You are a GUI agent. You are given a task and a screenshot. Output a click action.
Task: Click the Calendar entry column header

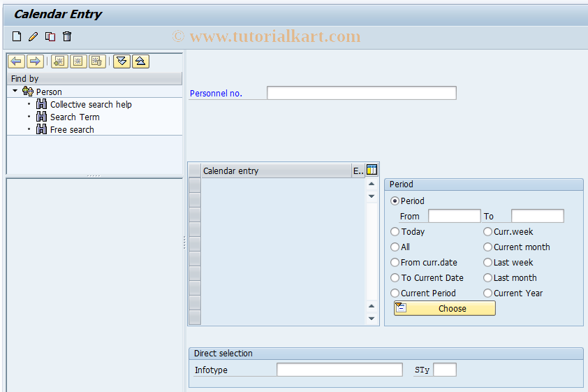pos(277,170)
